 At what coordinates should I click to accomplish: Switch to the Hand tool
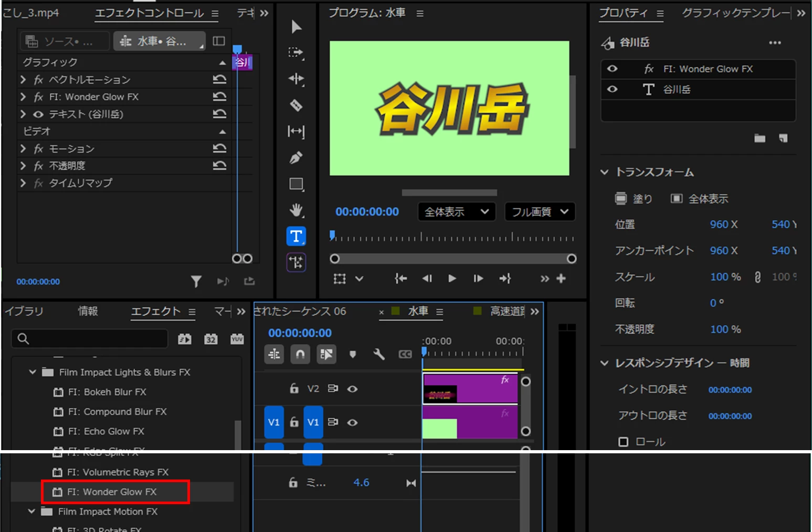click(x=297, y=210)
